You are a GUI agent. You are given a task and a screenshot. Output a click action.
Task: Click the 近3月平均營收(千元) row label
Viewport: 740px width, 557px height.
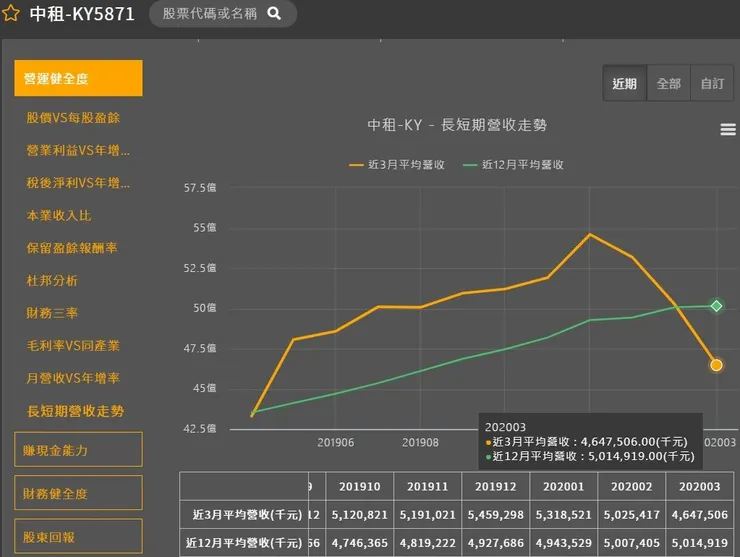(x=247, y=515)
